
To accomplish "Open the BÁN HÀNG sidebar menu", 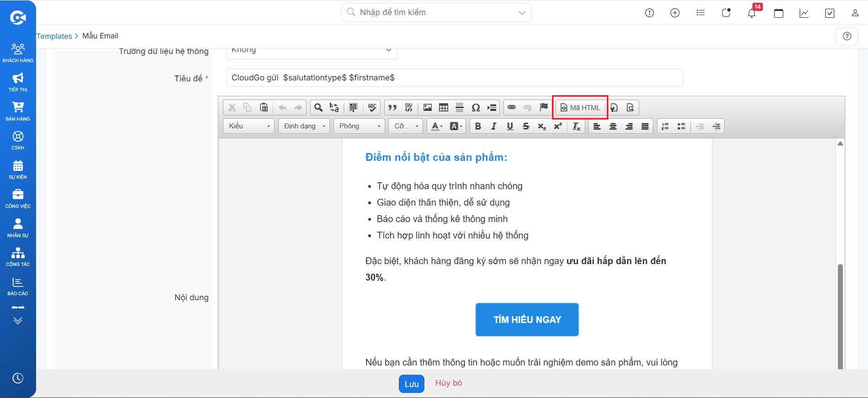I will coord(18,111).
